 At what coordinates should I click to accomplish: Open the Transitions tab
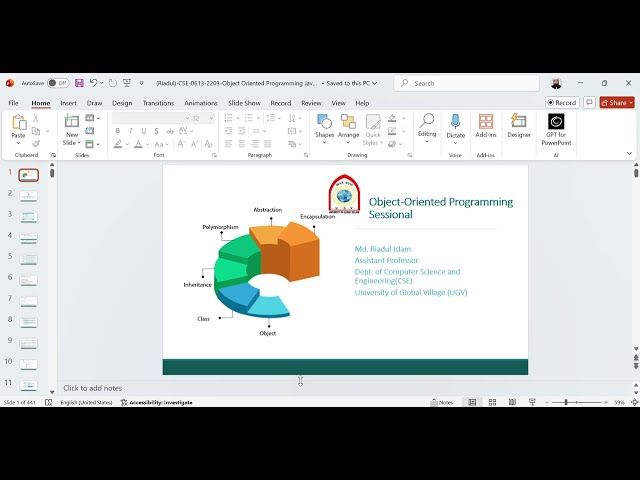[x=158, y=103]
